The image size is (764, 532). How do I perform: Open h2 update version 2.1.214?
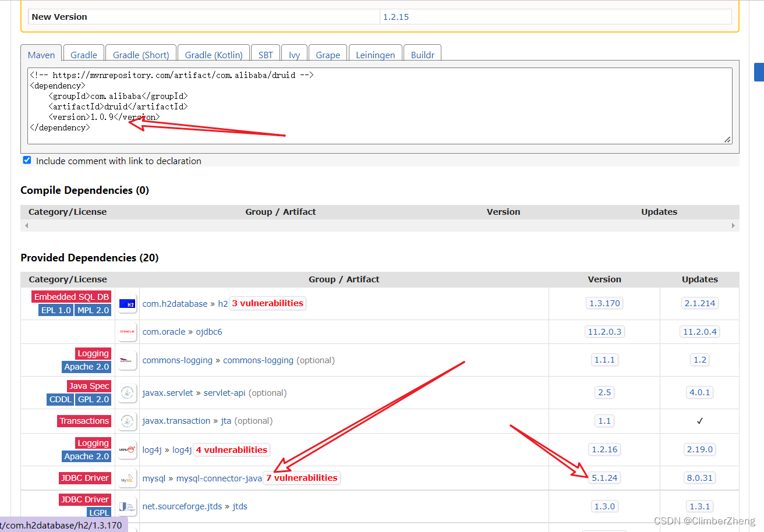(x=700, y=303)
